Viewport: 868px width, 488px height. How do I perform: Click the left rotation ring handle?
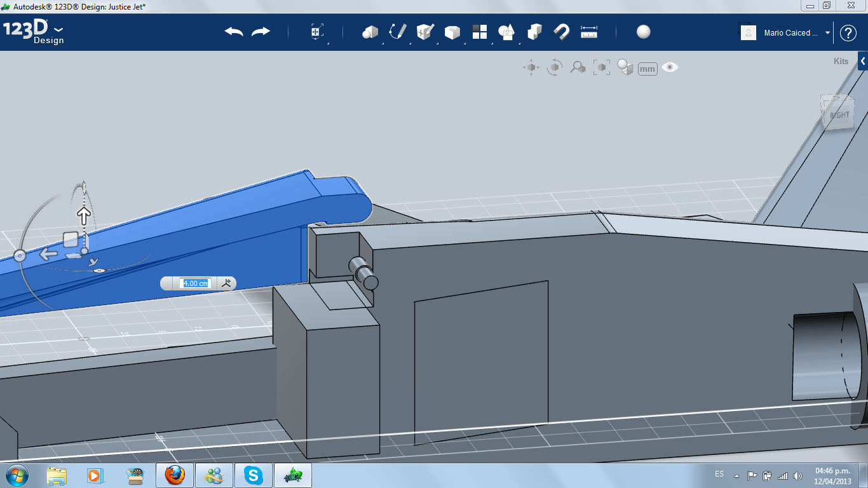[20, 255]
